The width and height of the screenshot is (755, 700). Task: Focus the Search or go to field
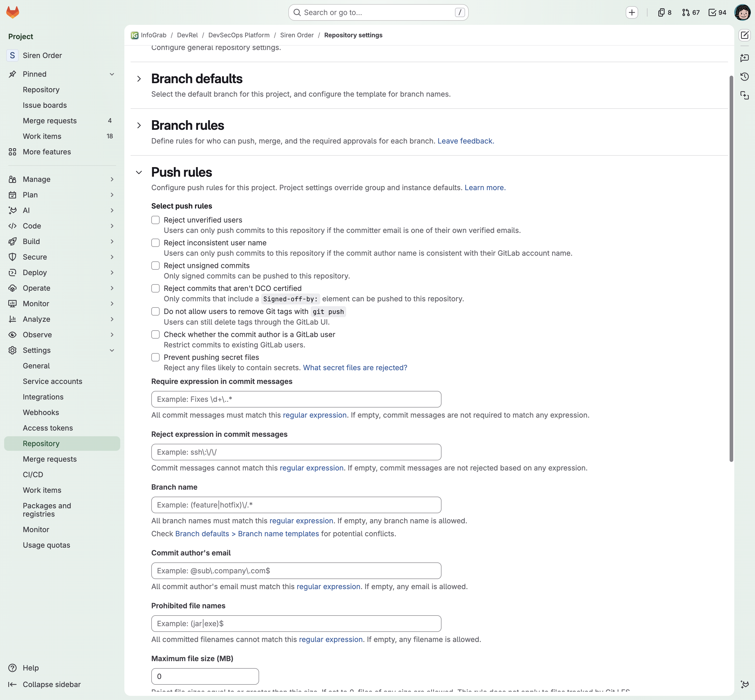coord(378,12)
